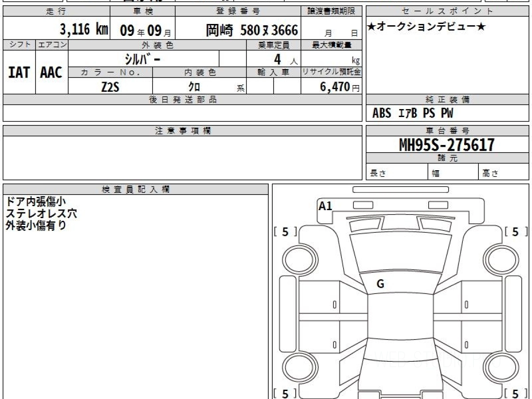
Task: Select the exterior color シルバー field
Action: (x=143, y=59)
